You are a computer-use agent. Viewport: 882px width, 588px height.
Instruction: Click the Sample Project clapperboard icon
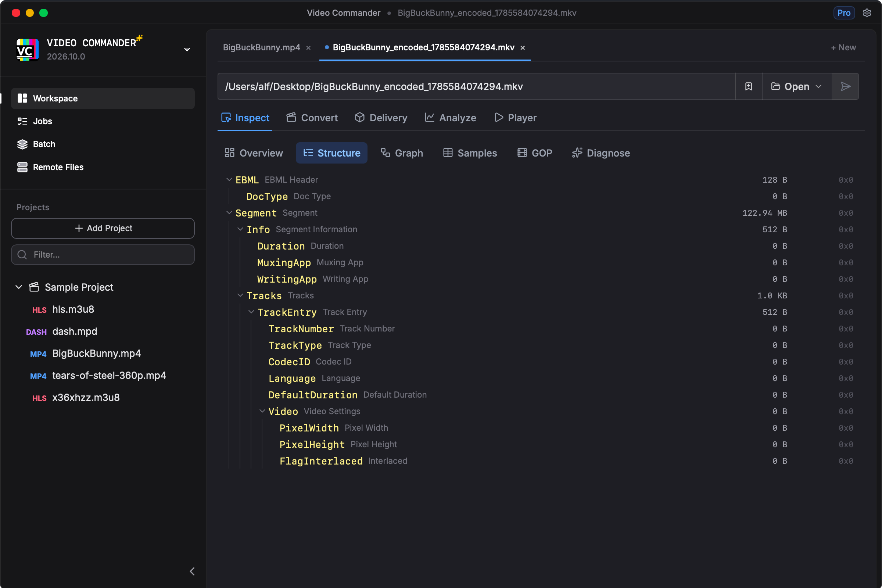click(34, 287)
